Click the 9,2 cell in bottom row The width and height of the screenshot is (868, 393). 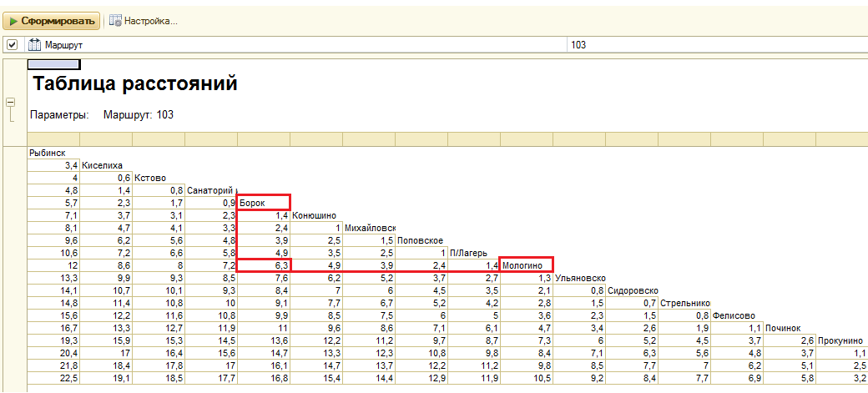point(579,378)
